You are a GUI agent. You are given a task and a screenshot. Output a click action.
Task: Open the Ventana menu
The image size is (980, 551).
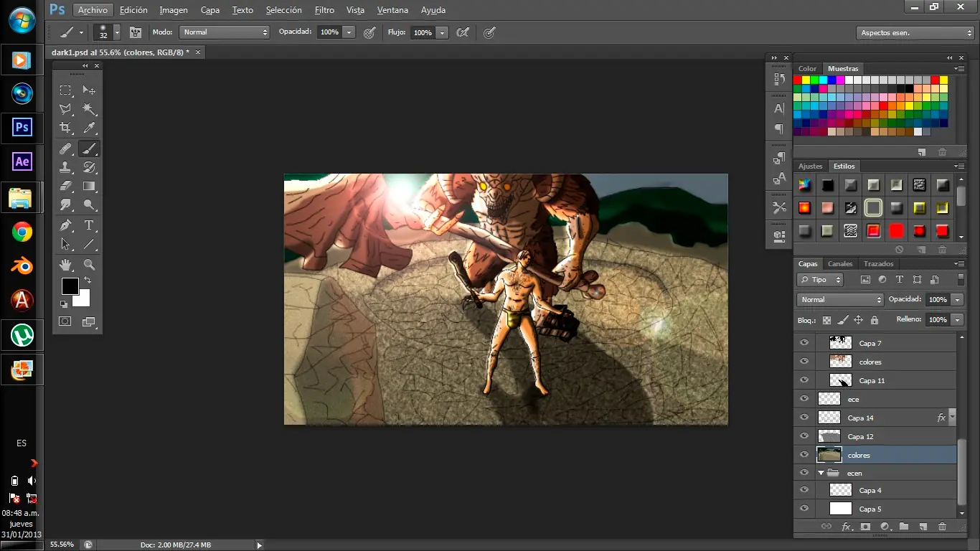pyautogui.click(x=392, y=10)
